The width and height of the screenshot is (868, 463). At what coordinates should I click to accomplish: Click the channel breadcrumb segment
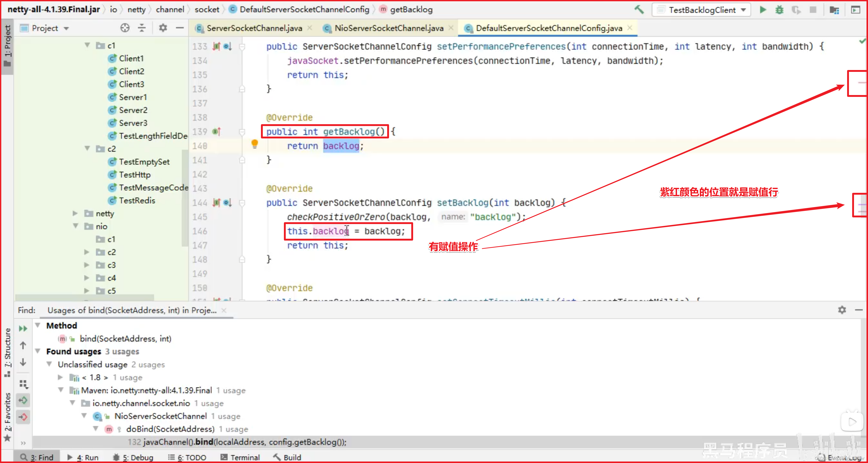click(x=170, y=9)
